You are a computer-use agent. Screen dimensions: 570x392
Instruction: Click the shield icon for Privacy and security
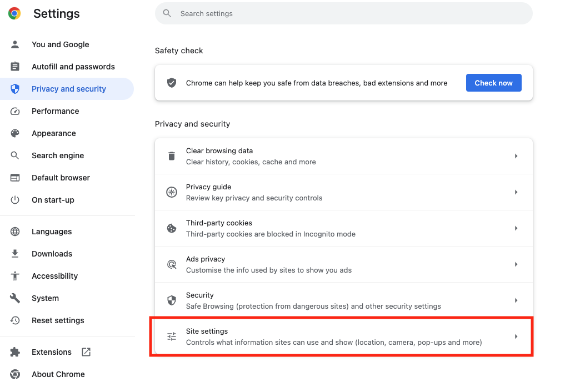[15, 89]
